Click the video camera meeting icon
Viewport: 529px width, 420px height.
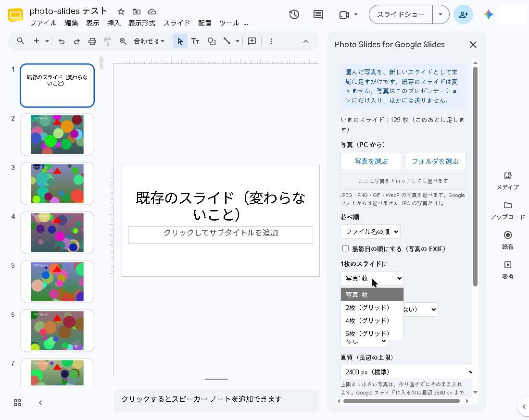[x=344, y=15]
